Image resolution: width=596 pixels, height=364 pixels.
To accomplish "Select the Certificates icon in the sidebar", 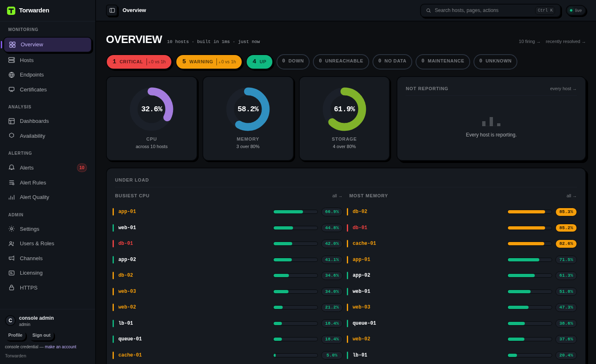I will [x=12, y=89].
